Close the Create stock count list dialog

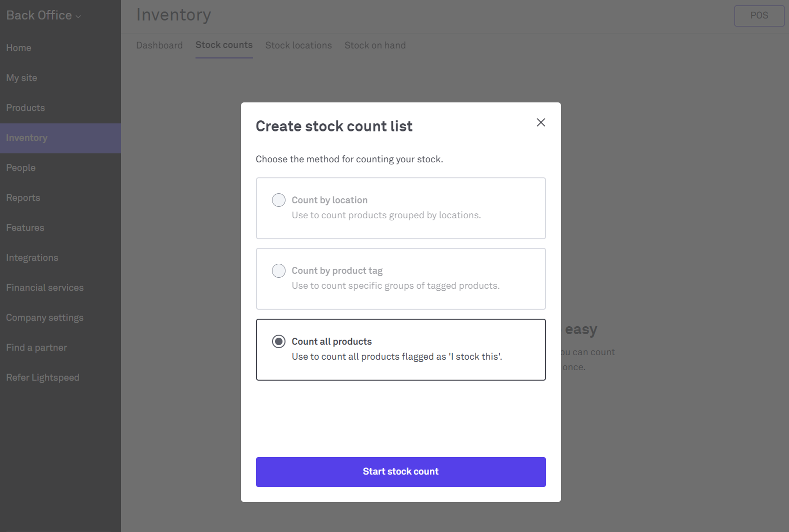(540, 122)
